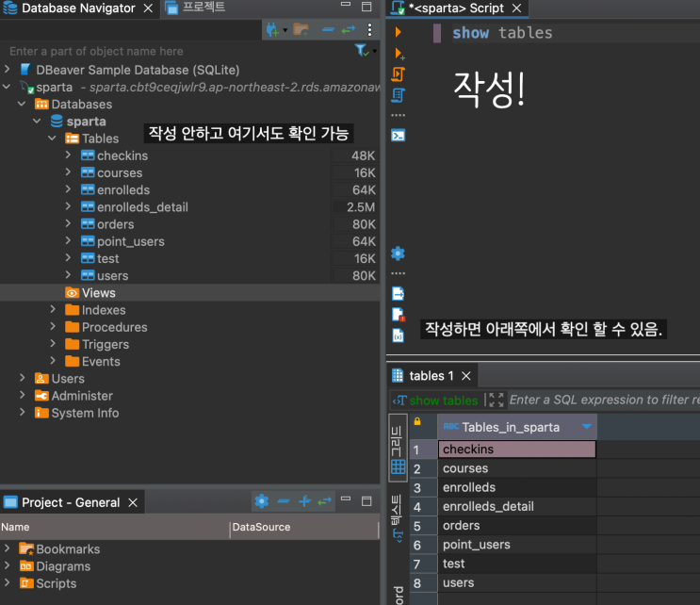Select the Project - General tab
Viewport: 700px width, 605px height.
71,502
